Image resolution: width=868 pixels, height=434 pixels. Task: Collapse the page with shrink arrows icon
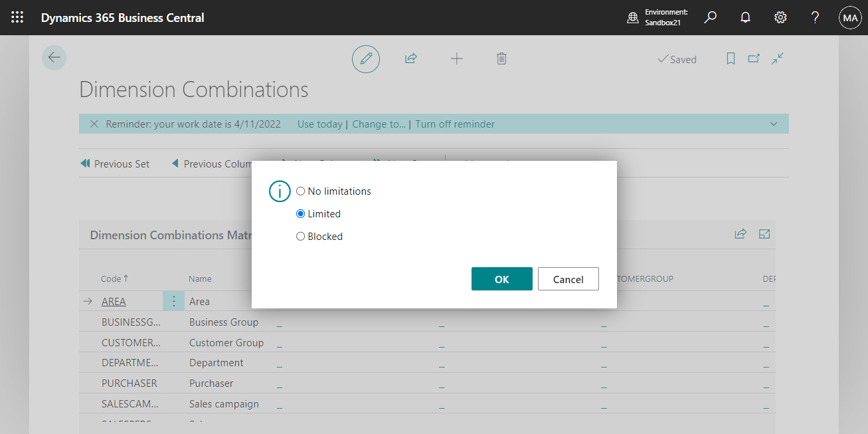click(x=777, y=58)
